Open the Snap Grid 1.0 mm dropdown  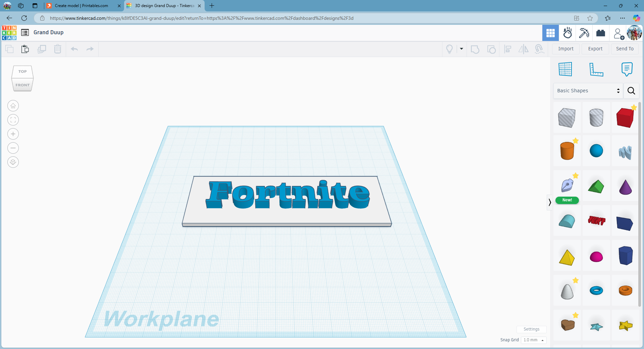(534, 340)
